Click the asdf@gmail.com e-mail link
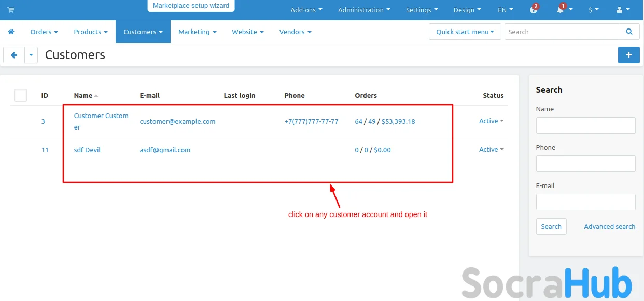The width and height of the screenshot is (644, 301). (x=165, y=150)
